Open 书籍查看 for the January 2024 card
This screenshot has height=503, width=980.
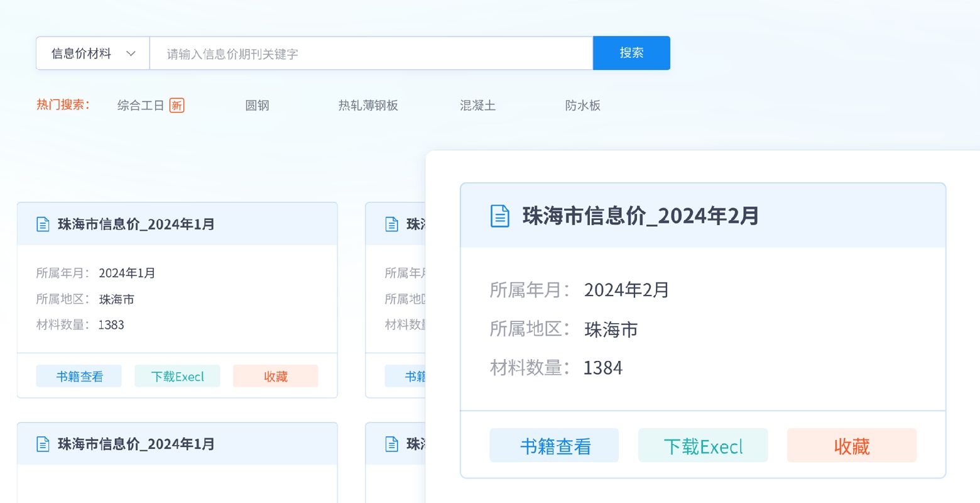click(x=79, y=376)
